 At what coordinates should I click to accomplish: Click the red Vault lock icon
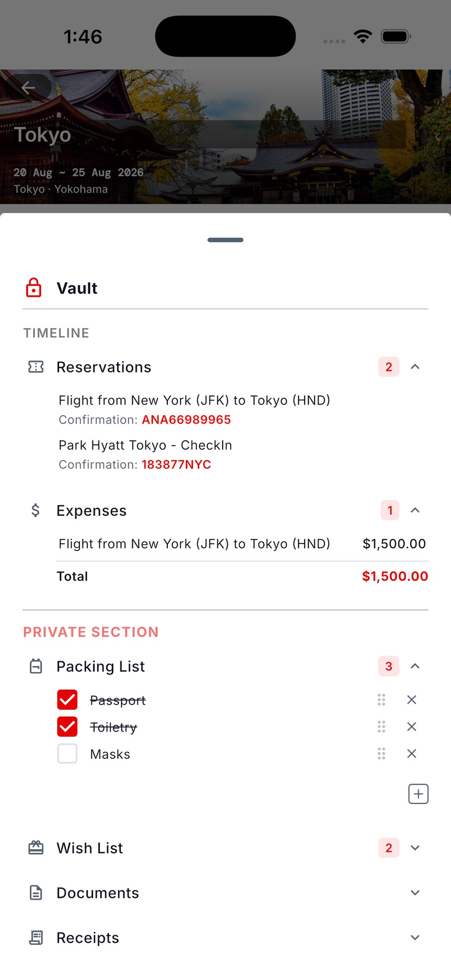click(x=34, y=288)
